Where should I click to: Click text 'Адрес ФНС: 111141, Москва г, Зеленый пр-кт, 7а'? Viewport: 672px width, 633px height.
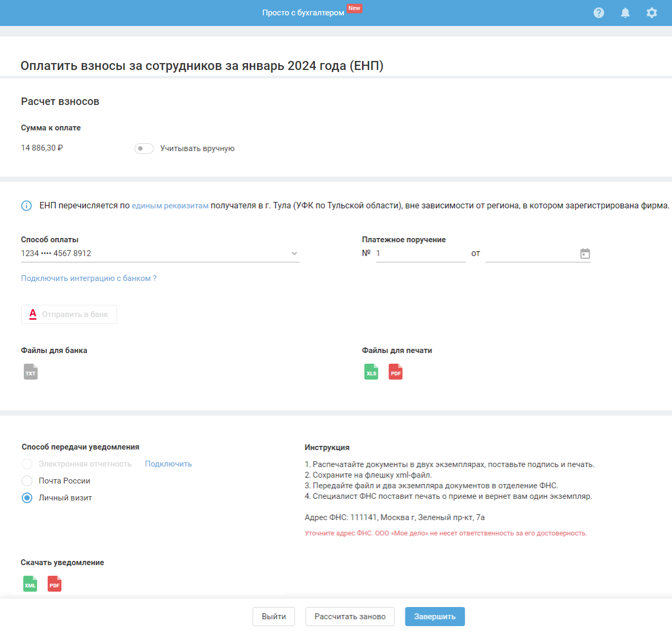(x=395, y=517)
